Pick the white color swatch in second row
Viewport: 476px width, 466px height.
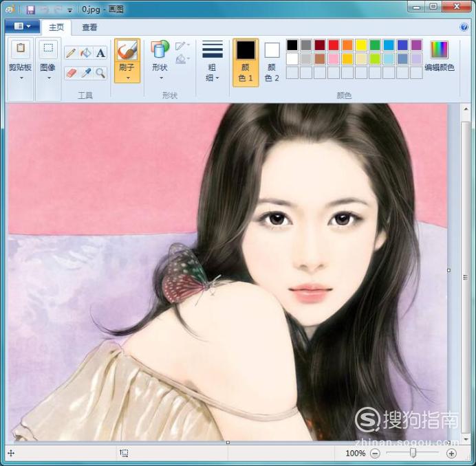click(292, 59)
